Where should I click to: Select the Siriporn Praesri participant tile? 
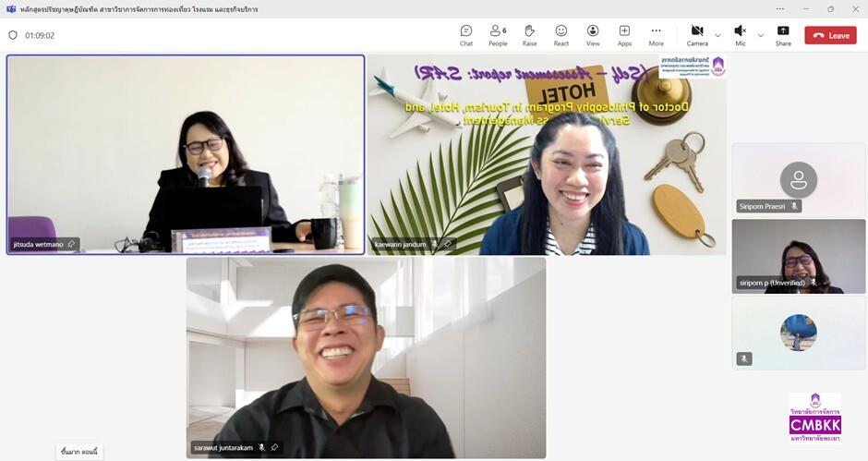point(798,179)
